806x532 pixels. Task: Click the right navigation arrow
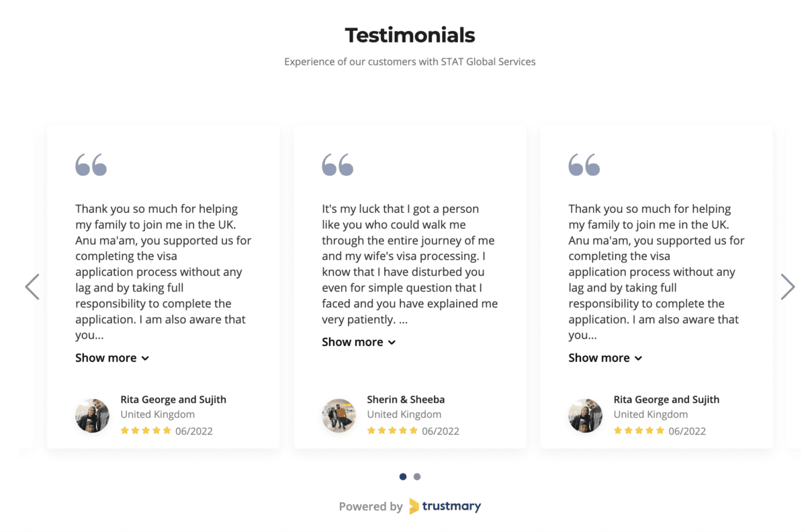788,287
